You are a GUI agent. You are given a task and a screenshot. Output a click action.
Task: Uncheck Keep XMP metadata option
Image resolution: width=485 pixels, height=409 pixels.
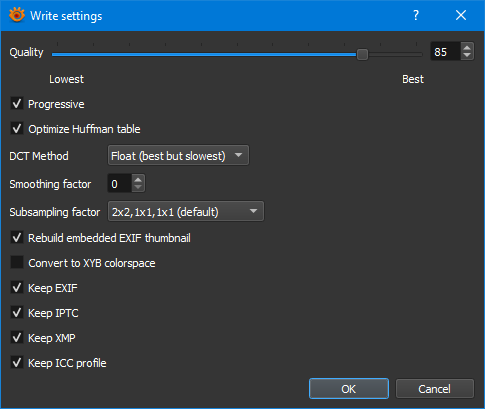coord(17,338)
